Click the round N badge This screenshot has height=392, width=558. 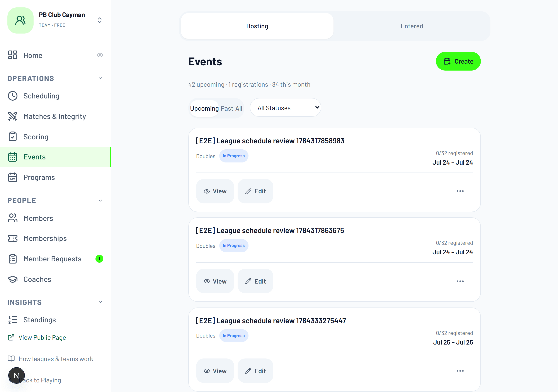pyautogui.click(x=16, y=375)
